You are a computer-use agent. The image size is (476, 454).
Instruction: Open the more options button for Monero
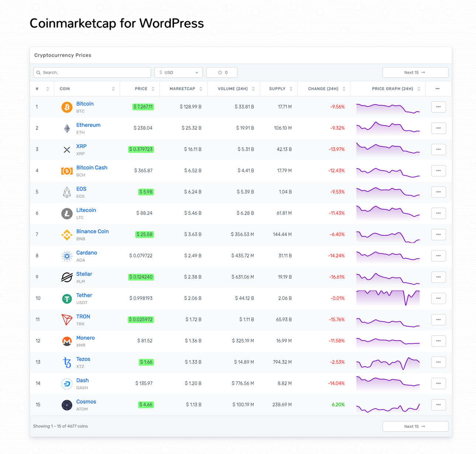coord(438,341)
